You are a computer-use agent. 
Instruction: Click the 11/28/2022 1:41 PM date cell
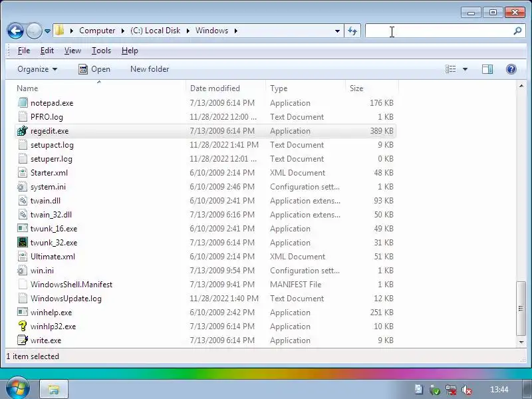(x=224, y=145)
